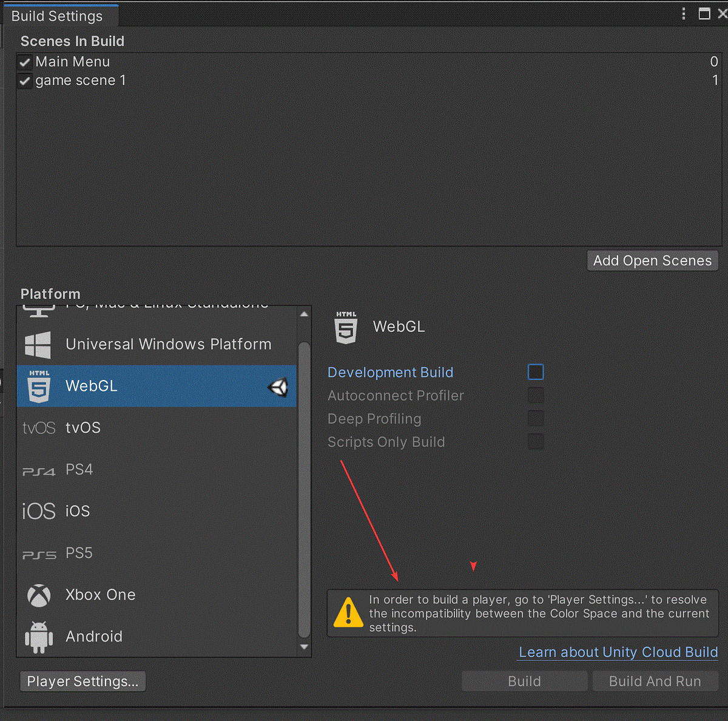Select iOS in the platform list
The image size is (728, 721).
coord(157,511)
